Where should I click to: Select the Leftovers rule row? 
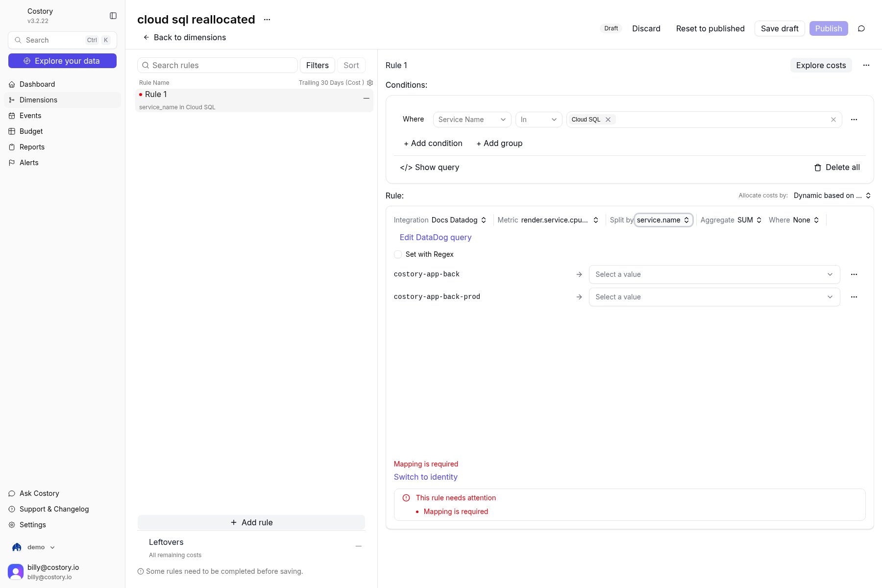click(251, 548)
